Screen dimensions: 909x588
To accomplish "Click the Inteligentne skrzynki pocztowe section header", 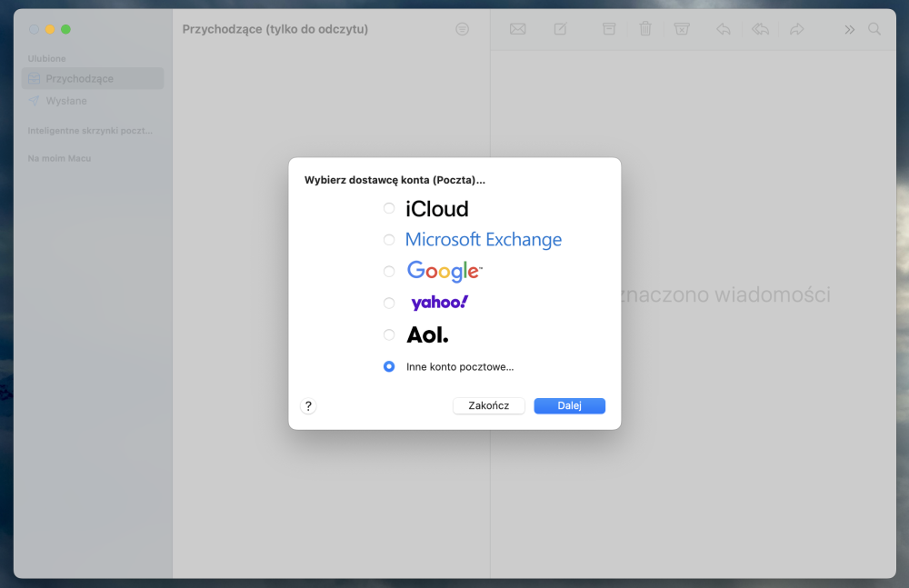I will 90,131.
